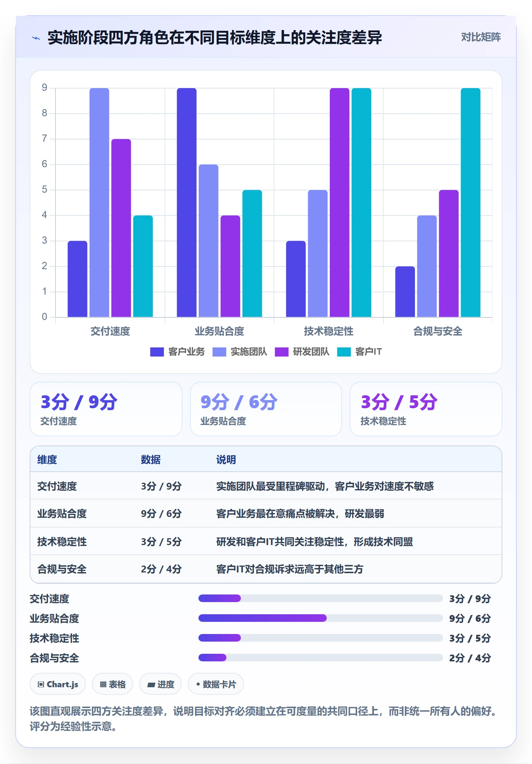Click the 实施团队 bar in 交付速度 group
The width and height of the screenshot is (532, 764).
tap(99, 203)
